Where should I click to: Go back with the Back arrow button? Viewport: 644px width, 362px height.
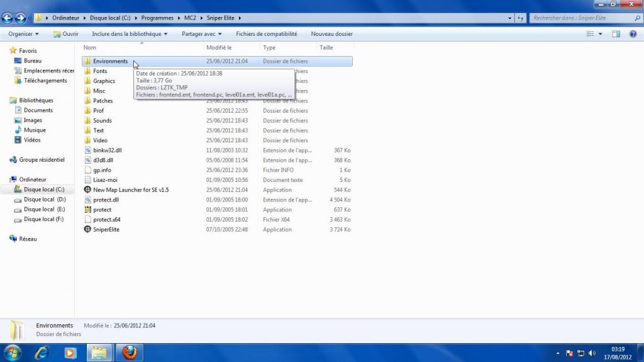[7, 18]
